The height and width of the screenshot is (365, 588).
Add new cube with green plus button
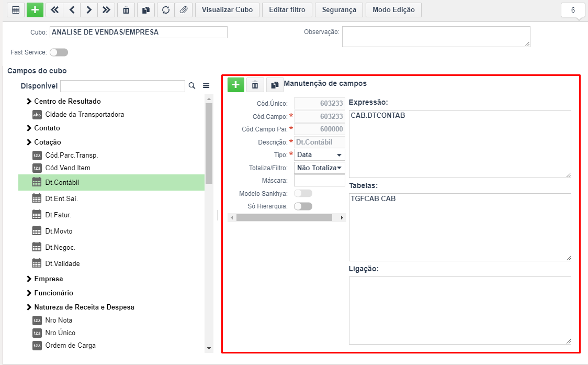35,10
